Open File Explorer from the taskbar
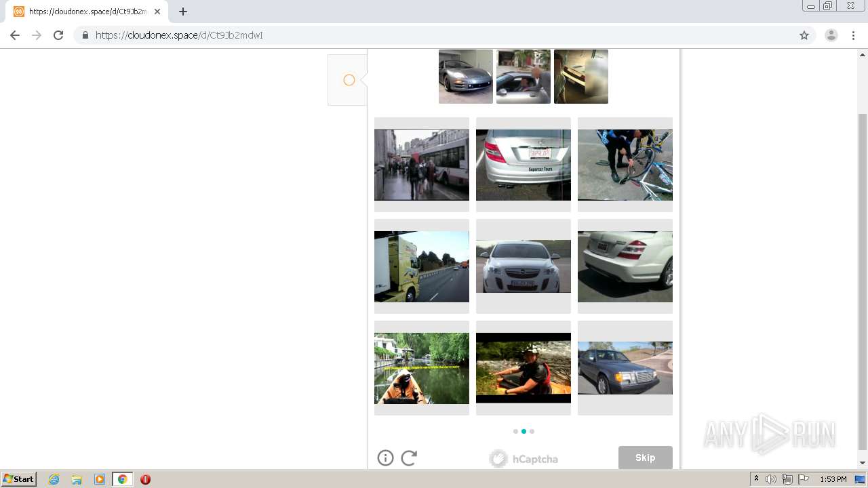Image resolution: width=868 pixels, height=488 pixels. click(77, 479)
